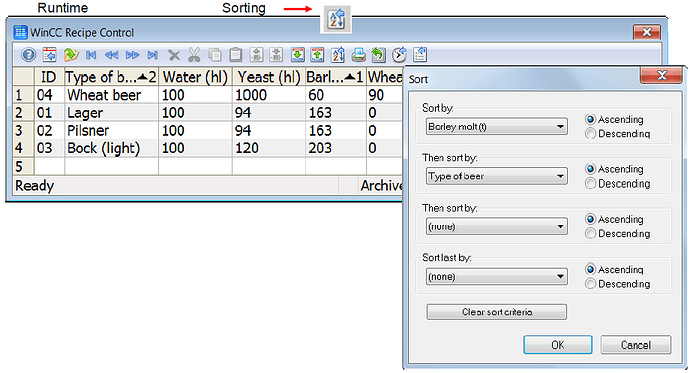The image size is (690, 373).
Task: Click the 'Ready' status bar text
Action: tap(34, 186)
